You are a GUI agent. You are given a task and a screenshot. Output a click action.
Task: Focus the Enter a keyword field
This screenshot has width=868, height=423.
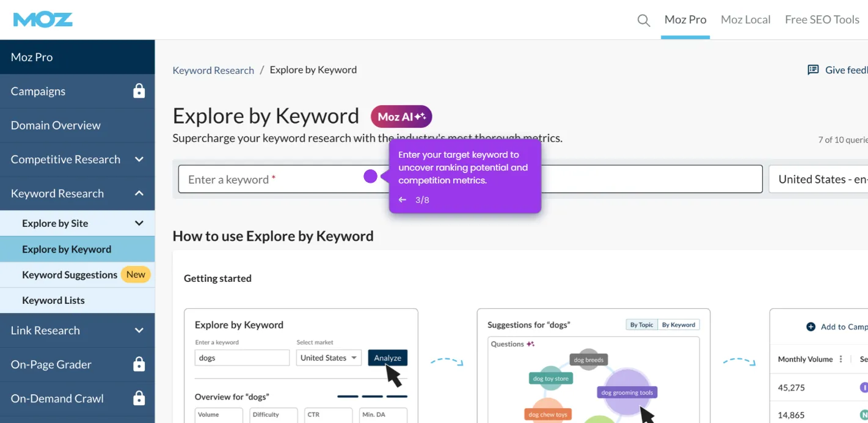(x=470, y=179)
